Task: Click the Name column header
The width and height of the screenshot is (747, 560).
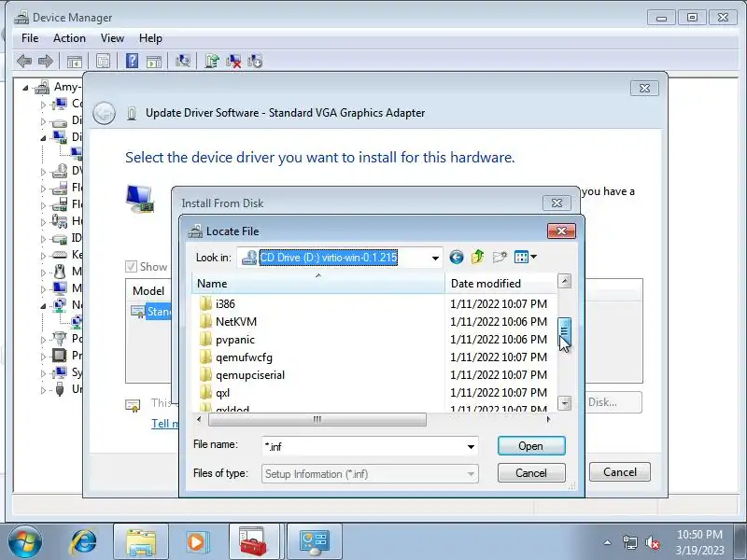Action: 318,284
